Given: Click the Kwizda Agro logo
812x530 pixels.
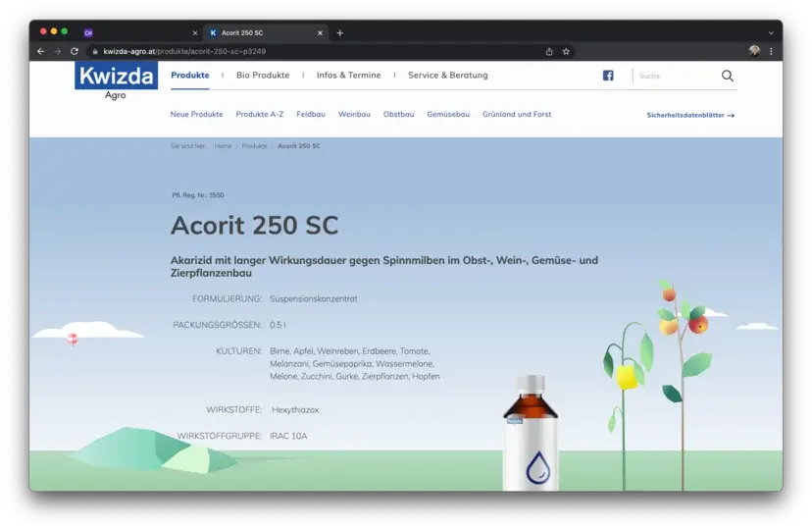Looking at the screenshot, I should coord(116,80).
